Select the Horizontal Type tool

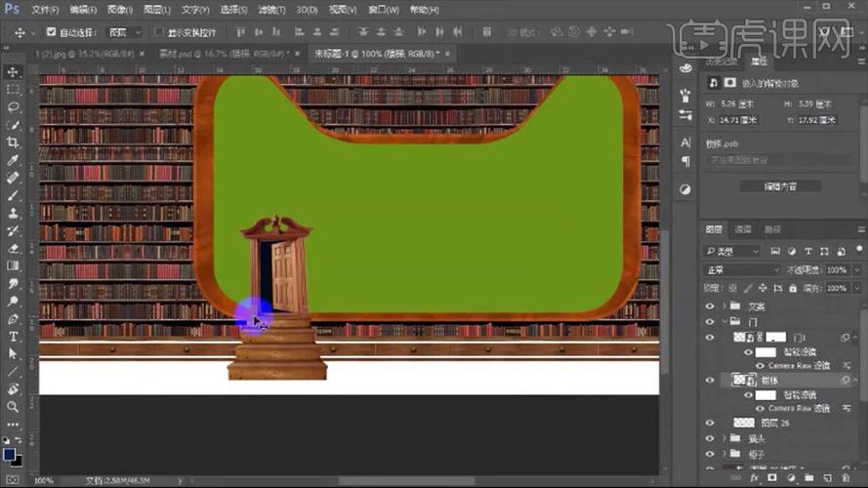pos(12,337)
